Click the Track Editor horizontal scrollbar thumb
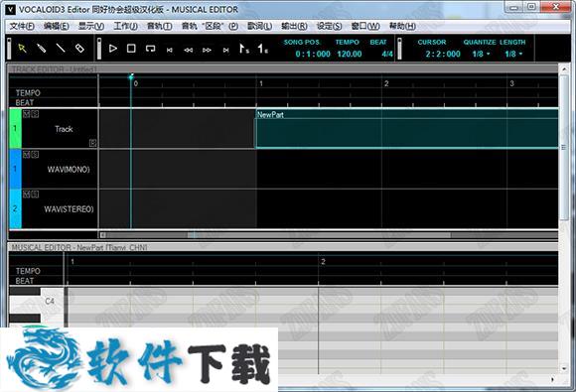576x392 pixels. (x=320, y=235)
